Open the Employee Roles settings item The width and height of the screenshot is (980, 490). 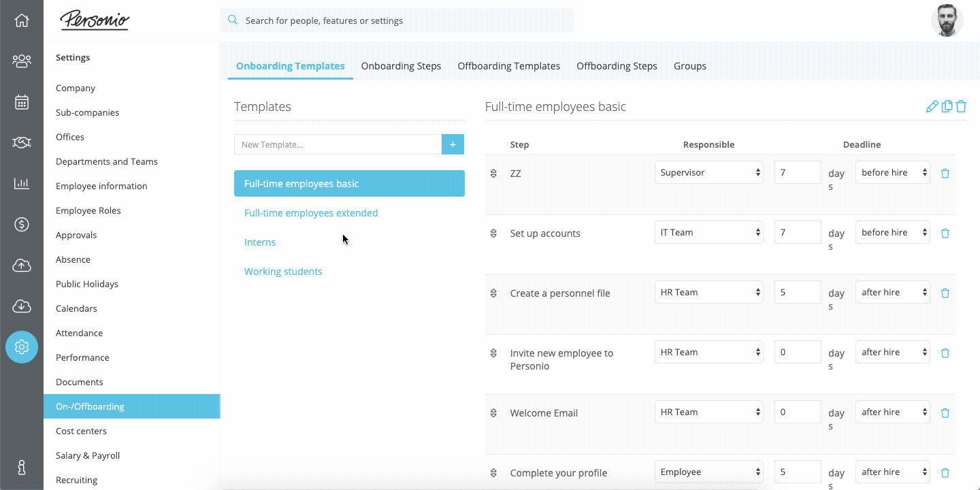tap(132, 210)
